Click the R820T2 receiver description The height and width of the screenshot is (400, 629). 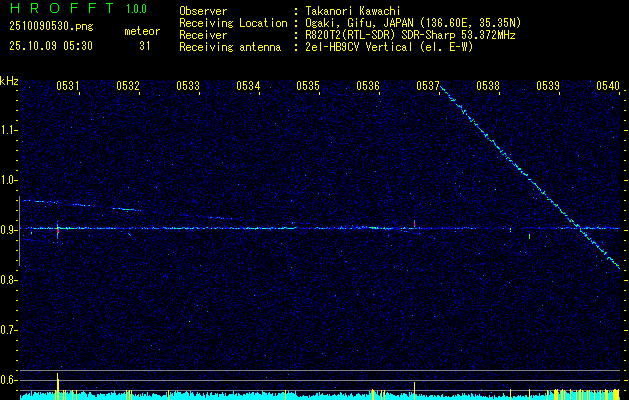click(x=410, y=34)
